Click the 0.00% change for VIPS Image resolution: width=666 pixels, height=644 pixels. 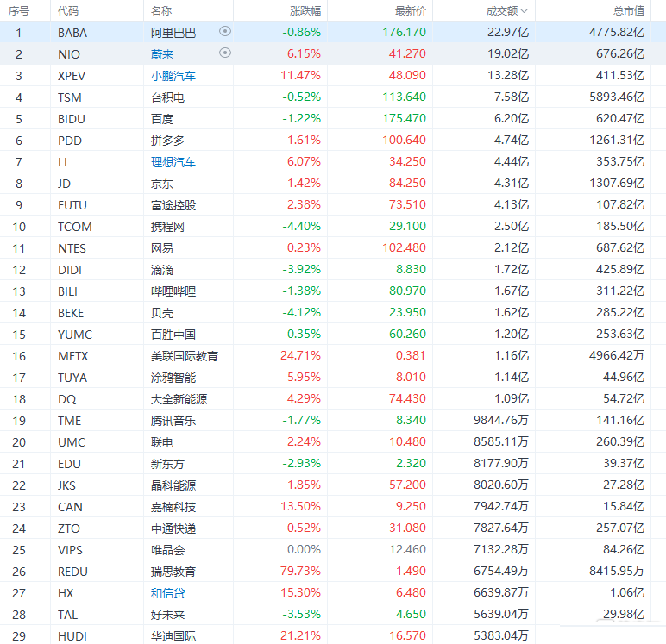click(x=304, y=549)
